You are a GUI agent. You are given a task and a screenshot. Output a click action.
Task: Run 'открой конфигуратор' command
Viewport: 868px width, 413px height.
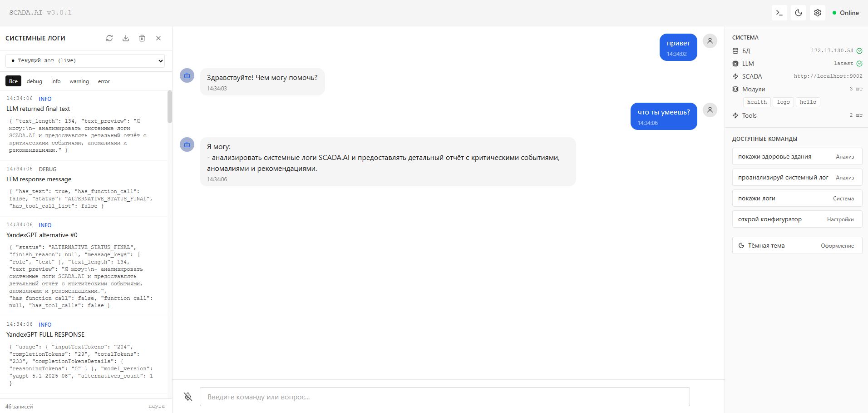point(797,219)
